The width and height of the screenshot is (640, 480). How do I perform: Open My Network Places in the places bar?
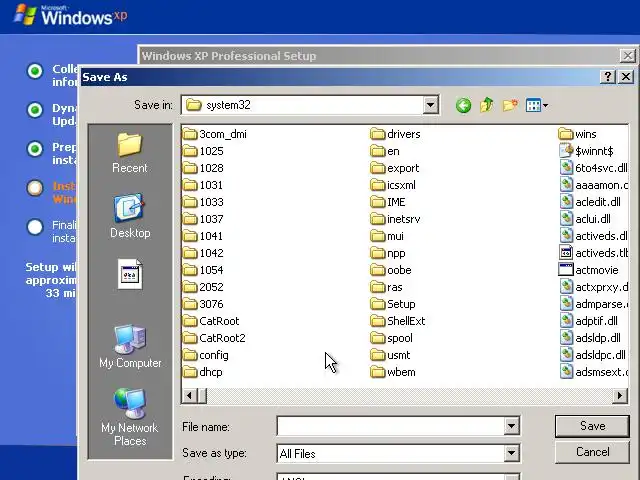point(130,417)
